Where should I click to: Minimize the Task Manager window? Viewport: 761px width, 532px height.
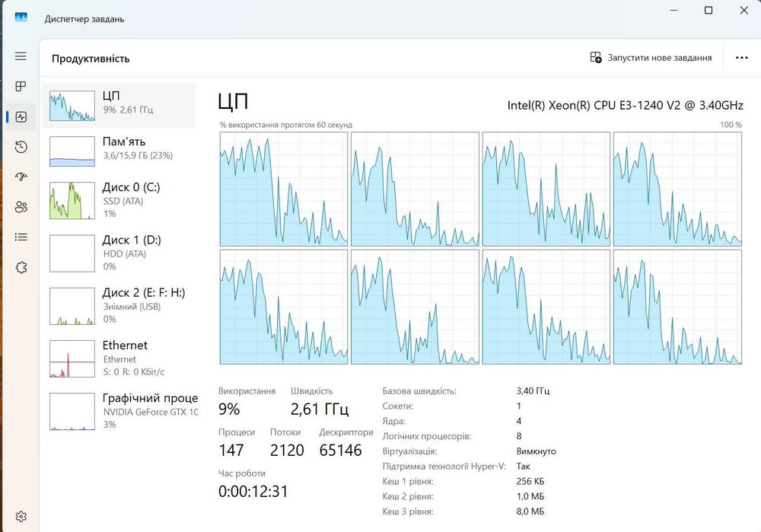click(673, 10)
